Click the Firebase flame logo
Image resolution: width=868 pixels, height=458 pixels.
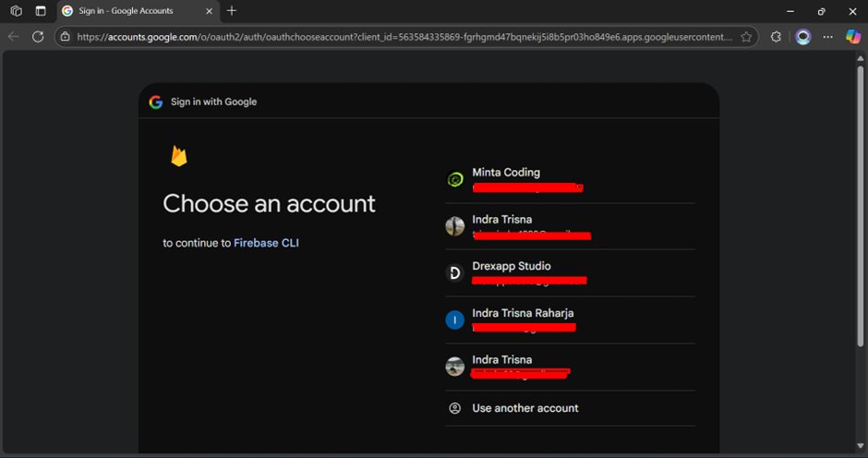point(179,156)
